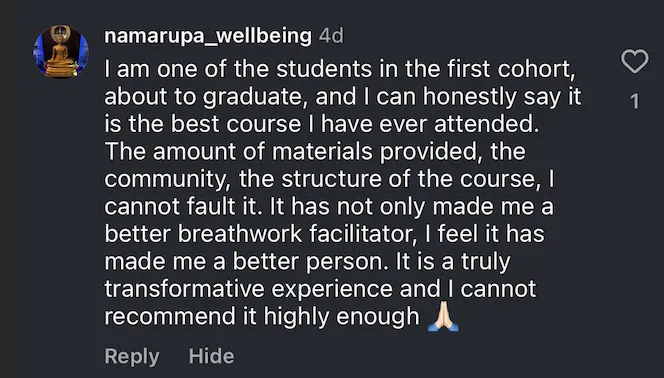Click the word 'honestly' in the comment
The image size is (664, 378).
tap(470, 97)
